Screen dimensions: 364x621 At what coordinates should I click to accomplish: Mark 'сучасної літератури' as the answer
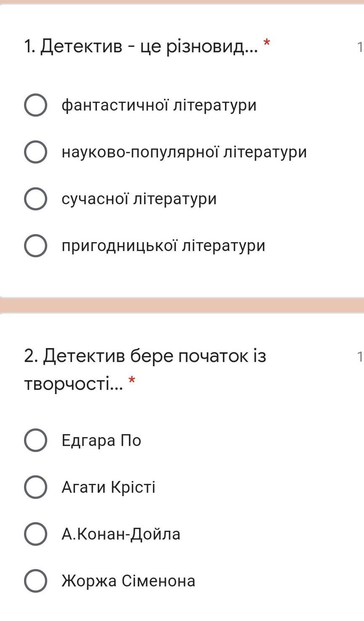pos(35,199)
